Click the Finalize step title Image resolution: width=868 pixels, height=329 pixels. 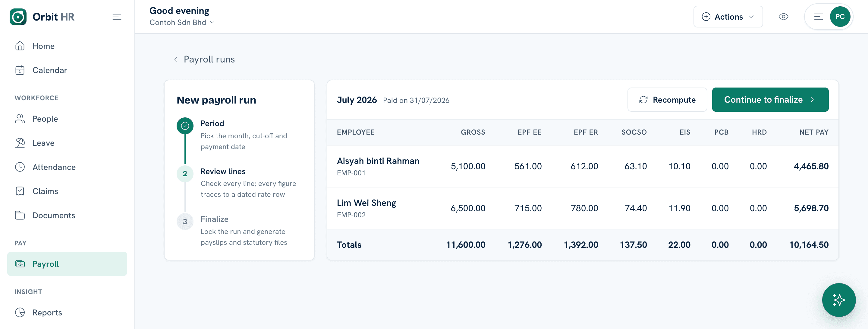(x=214, y=219)
